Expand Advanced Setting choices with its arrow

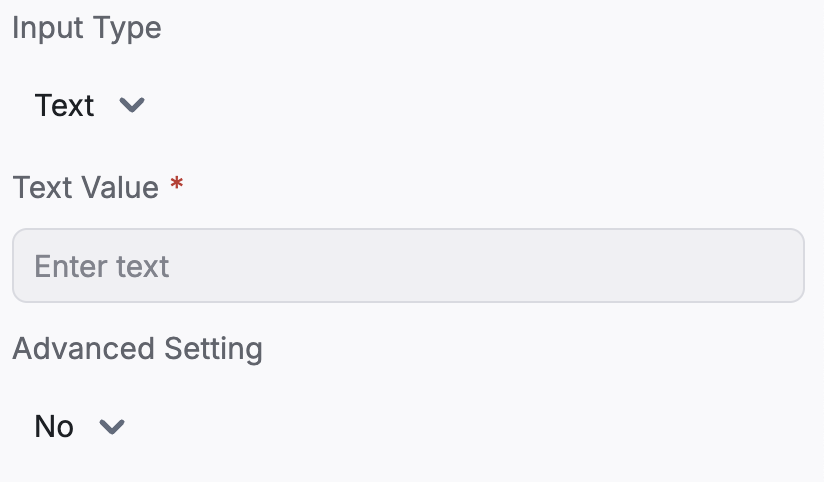point(112,426)
